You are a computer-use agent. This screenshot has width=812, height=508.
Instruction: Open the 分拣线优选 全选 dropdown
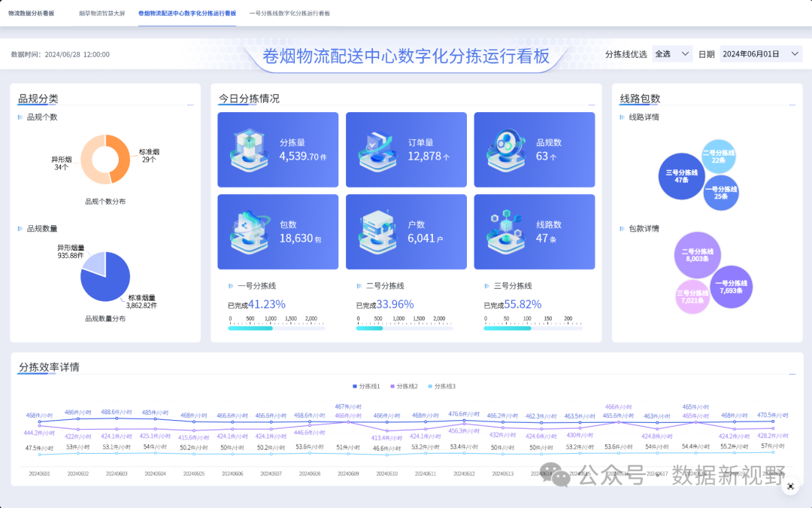[x=672, y=54]
